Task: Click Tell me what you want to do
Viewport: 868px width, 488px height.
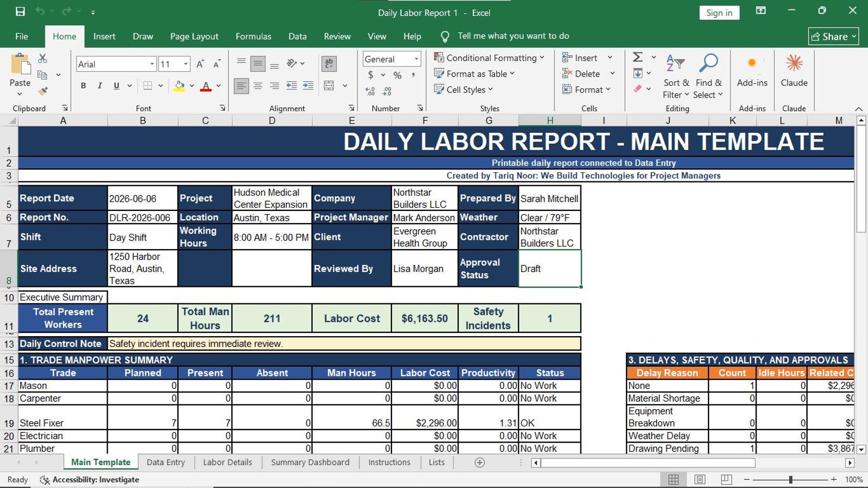Action: point(513,36)
